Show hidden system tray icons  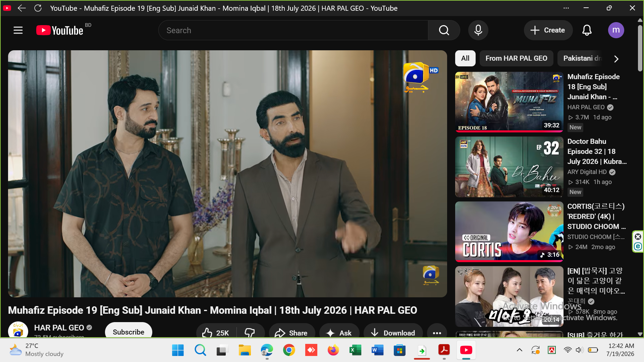[x=520, y=350]
